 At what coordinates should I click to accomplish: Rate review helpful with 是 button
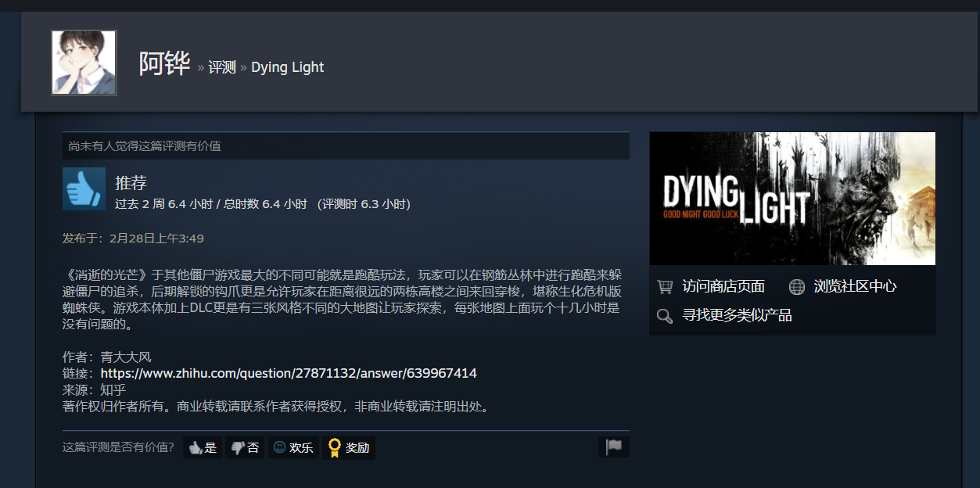tap(203, 447)
